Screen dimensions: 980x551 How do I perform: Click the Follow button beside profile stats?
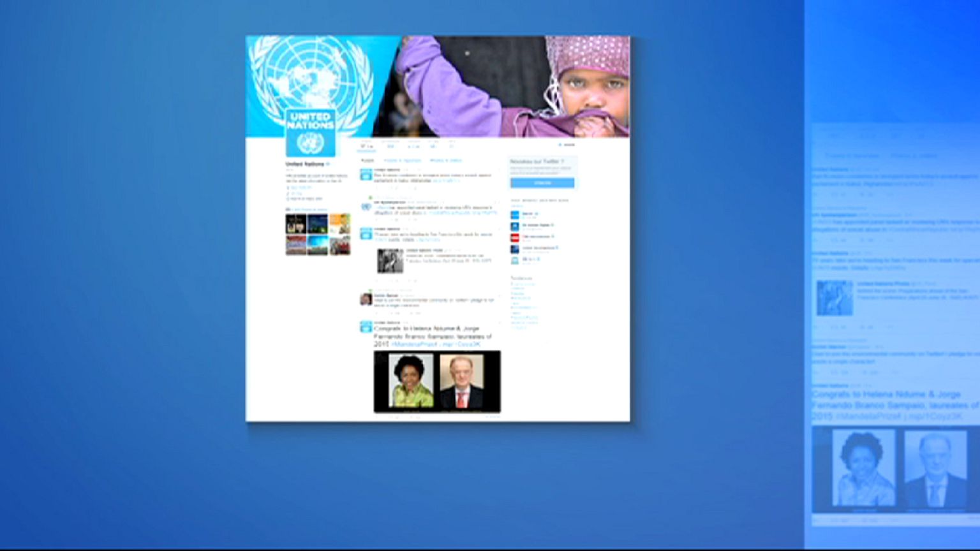[x=566, y=145]
